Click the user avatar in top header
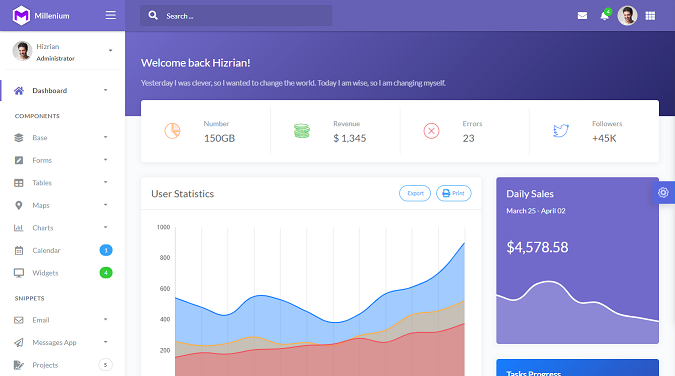Screen dimensions: 675x376 pos(627,16)
